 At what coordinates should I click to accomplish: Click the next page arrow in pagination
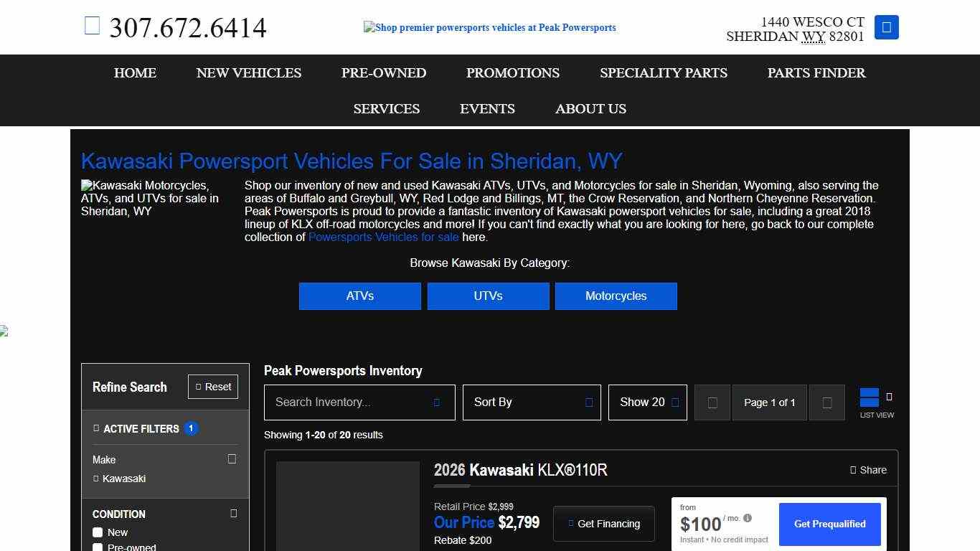pos(826,402)
